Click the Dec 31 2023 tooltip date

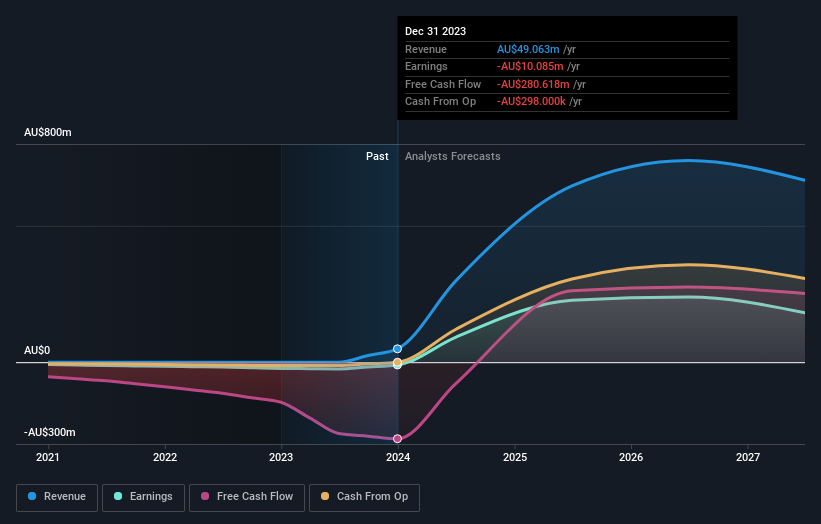[436, 31]
